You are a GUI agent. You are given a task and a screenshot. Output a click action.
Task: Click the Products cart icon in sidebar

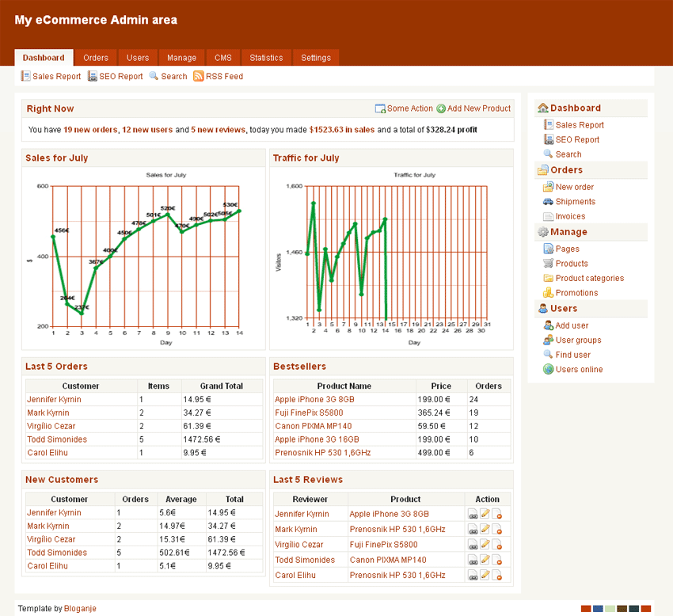[548, 264]
